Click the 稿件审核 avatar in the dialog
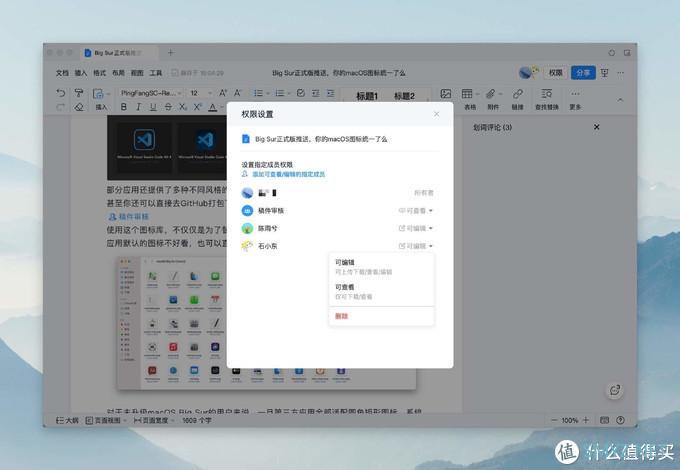This screenshot has width=680, height=470. (x=247, y=211)
